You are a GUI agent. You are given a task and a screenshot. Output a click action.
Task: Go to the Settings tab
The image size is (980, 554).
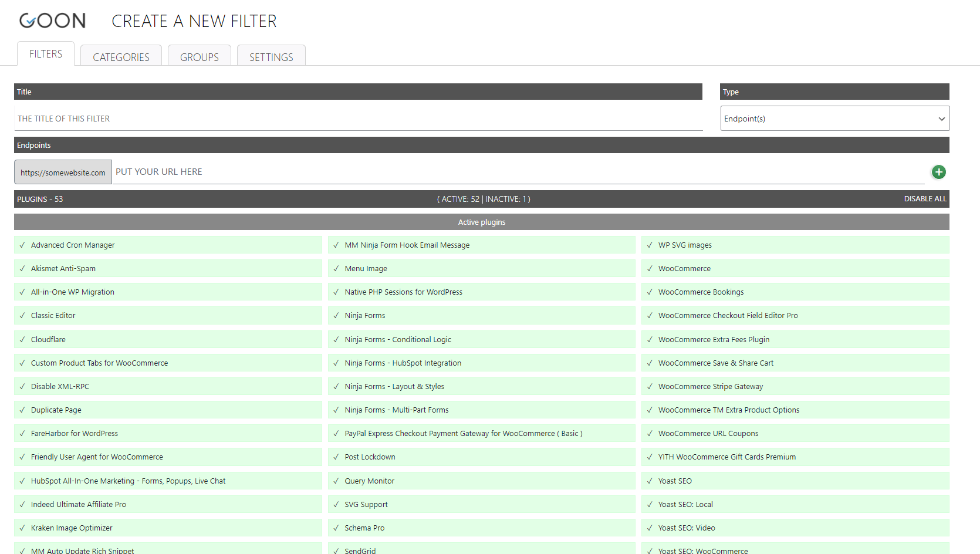click(x=271, y=56)
